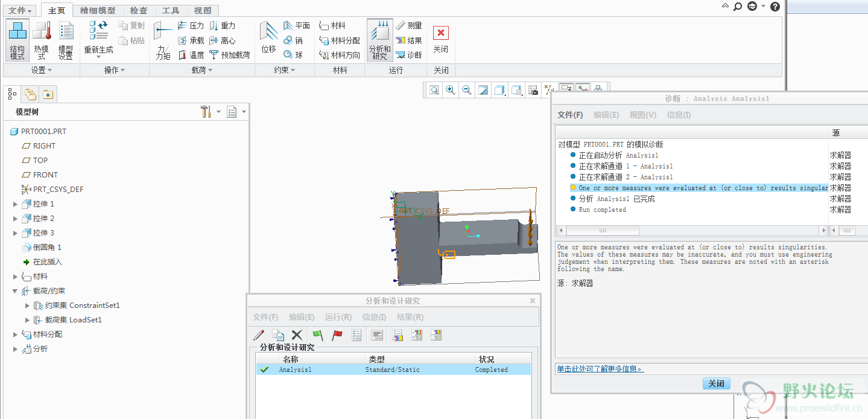Open saved orientations dropdown
Image resolution: width=868 pixels, height=419 pixels.
point(517,91)
